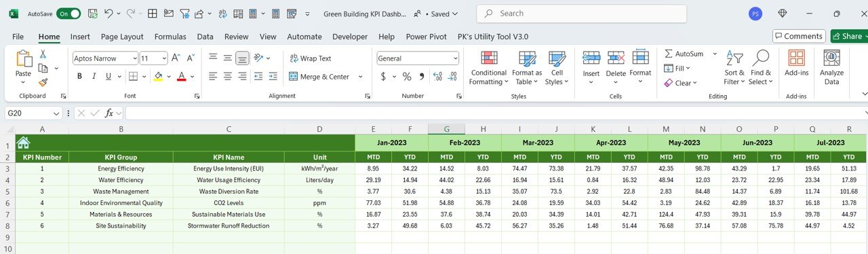This screenshot has width=868, height=254.
Task: Apply Comma Style
Action: pyautogui.click(x=422, y=77)
